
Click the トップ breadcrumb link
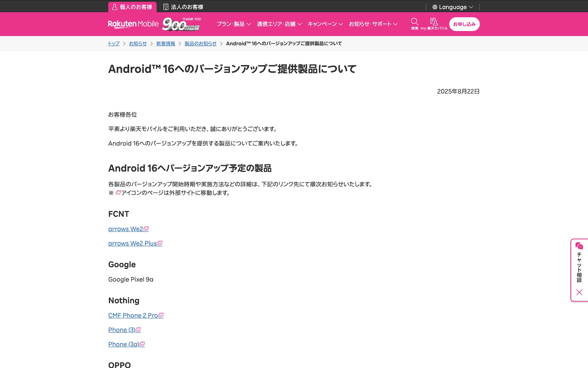114,44
